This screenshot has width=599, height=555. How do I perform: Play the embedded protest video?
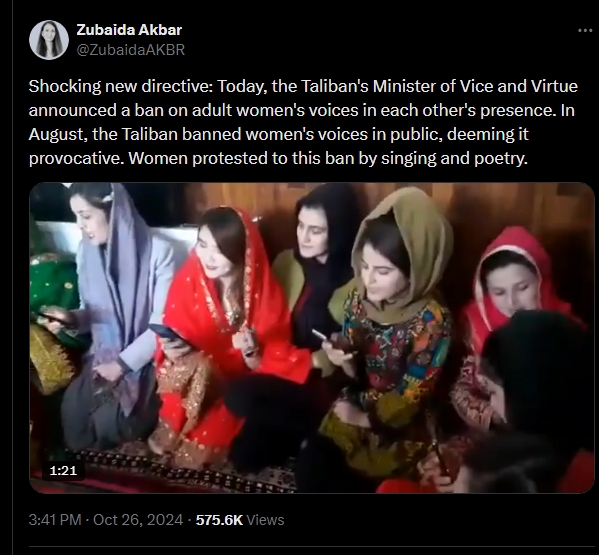(x=312, y=338)
